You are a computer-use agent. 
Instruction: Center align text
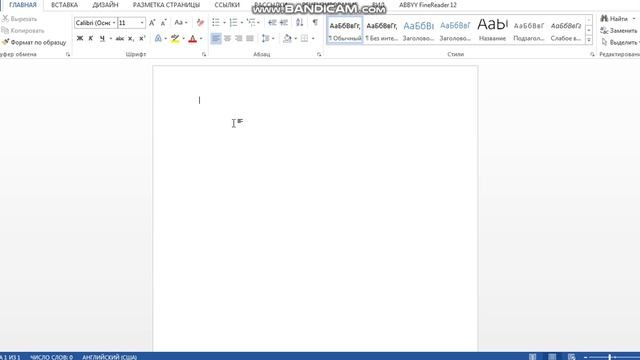[x=227, y=38]
